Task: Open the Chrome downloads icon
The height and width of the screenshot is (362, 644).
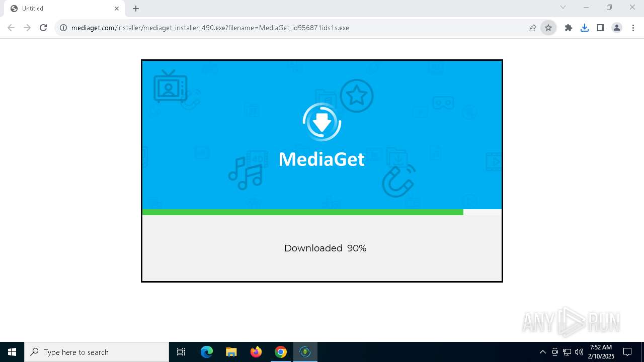Action: [585, 28]
